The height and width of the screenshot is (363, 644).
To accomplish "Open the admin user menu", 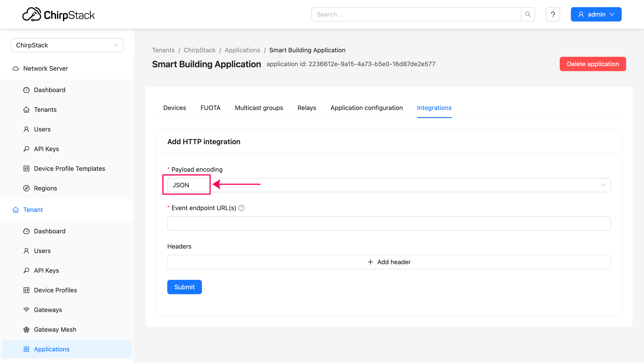I will [596, 15].
